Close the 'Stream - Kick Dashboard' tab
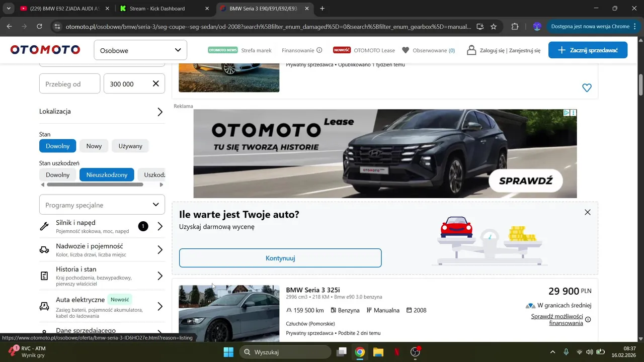Image resolution: width=644 pixels, height=362 pixels. (207, 9)
